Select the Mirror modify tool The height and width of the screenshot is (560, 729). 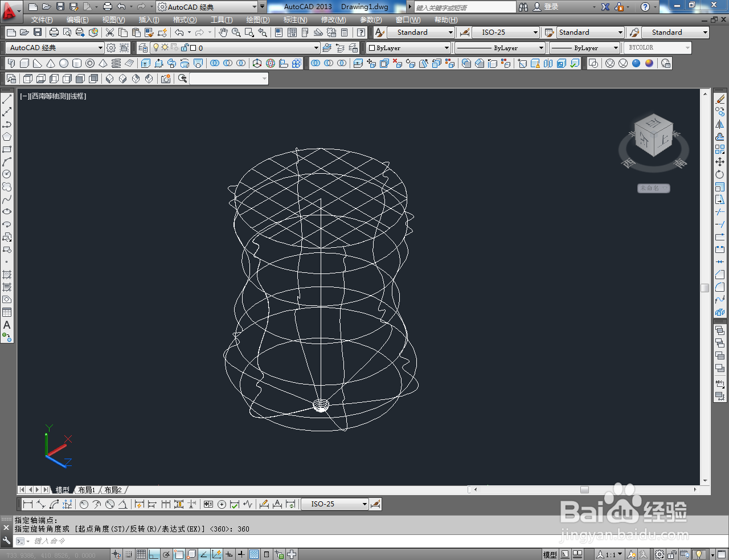[720, 124]
